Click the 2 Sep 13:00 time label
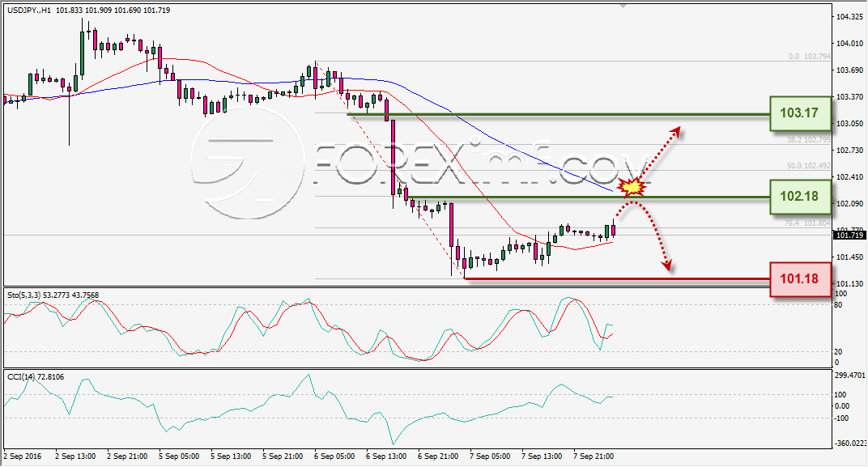 point(75,456)
